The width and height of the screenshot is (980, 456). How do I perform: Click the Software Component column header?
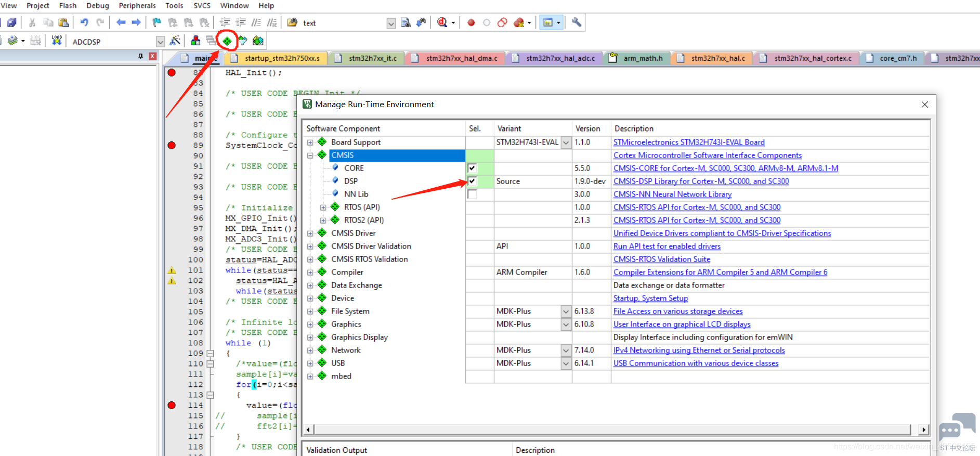(x=384, y=128)
